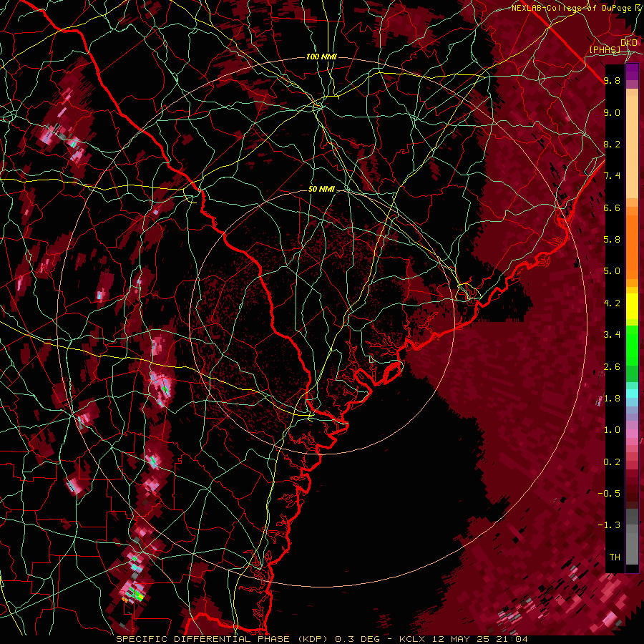This screenshot has width=644, height=644.
Task: Click the bright orange segment of the color bar
Action: [x=632, y=247]
